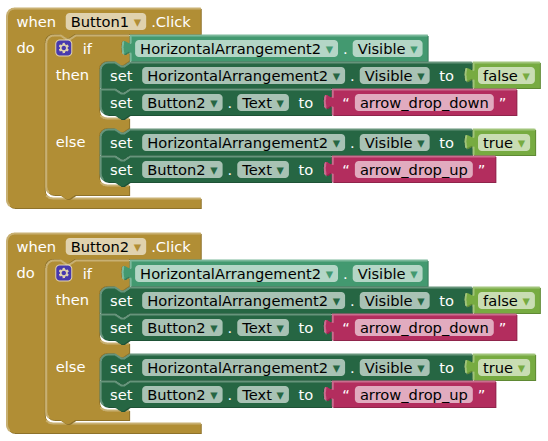Open Text property dropdown in Button1 then branch
Viewport: 548px width, 441px height.
[x=263, y=103]
